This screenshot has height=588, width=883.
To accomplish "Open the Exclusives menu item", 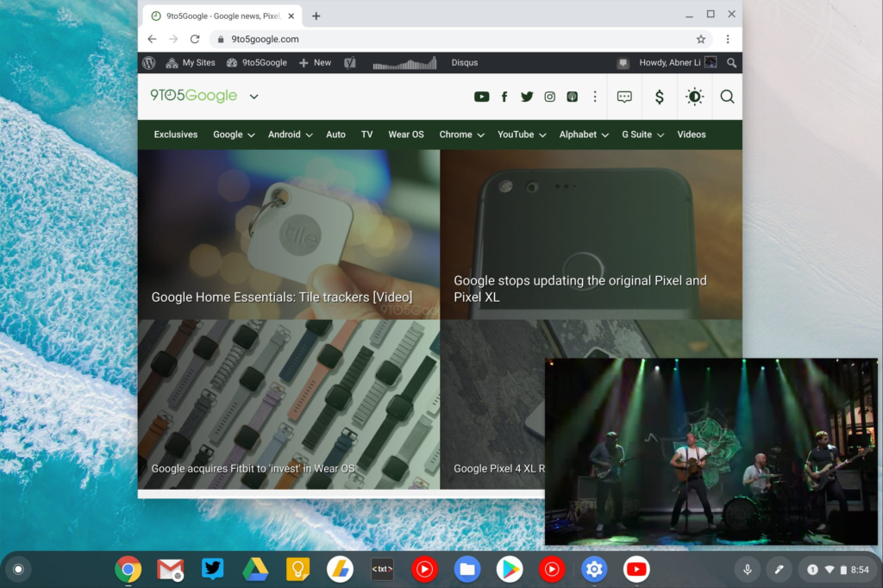I will point(176,134).
